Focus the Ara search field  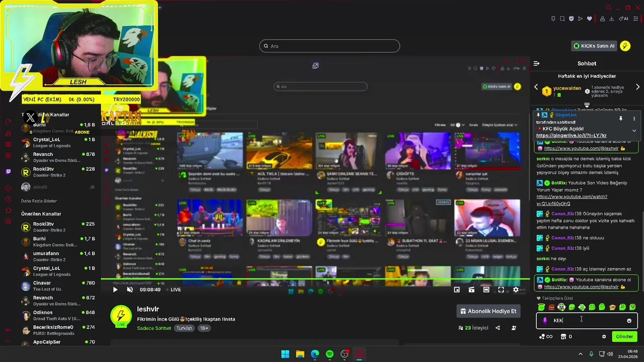330,46
